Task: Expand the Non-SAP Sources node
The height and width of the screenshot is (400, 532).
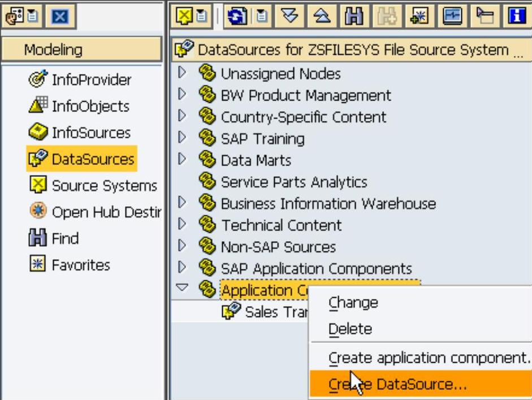Action: [x=181, y=246]
